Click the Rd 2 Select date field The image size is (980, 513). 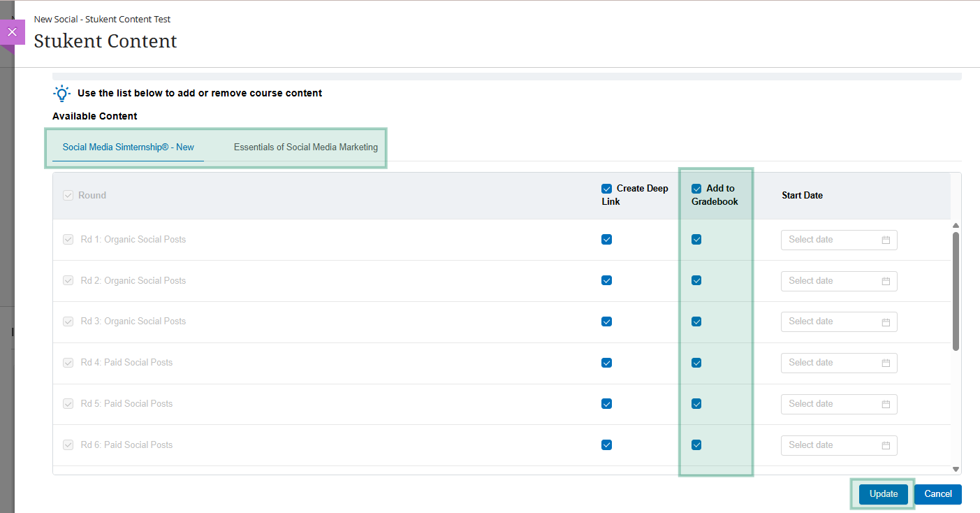839,281
